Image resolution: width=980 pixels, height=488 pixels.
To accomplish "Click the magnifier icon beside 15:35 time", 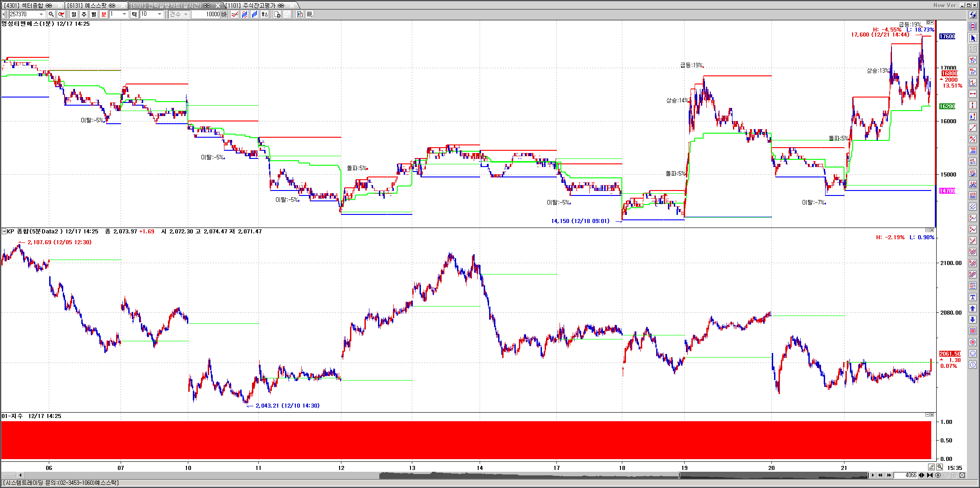I will click(940, 467).
